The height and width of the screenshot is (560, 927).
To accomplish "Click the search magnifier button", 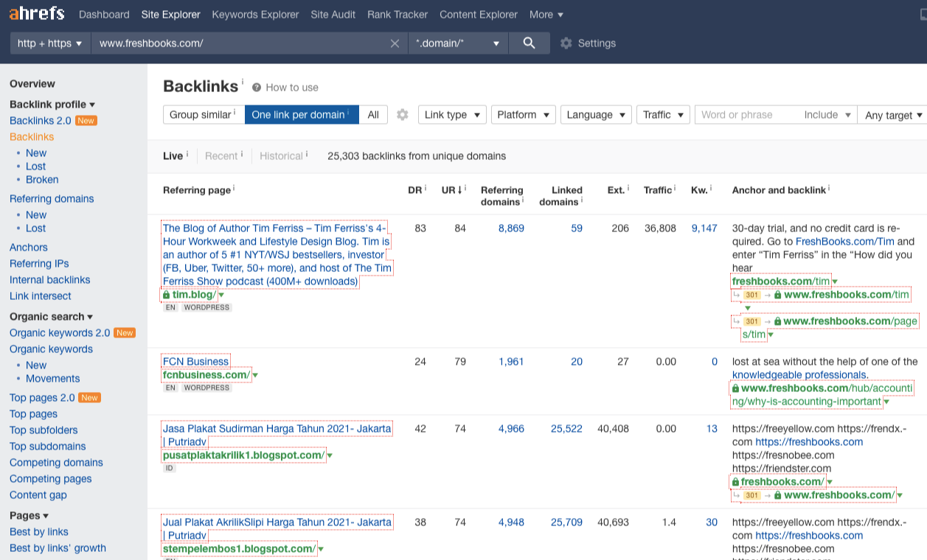I will pos(529,43).
